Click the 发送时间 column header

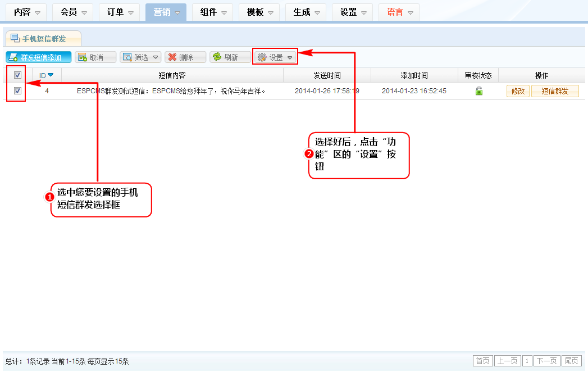(326, 75)
